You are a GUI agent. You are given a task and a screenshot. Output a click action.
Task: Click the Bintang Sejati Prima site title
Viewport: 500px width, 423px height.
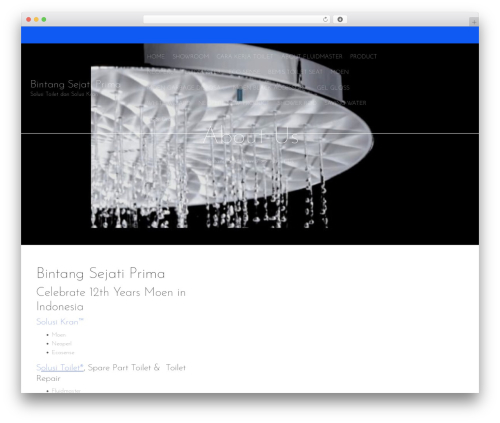[75, 84]
